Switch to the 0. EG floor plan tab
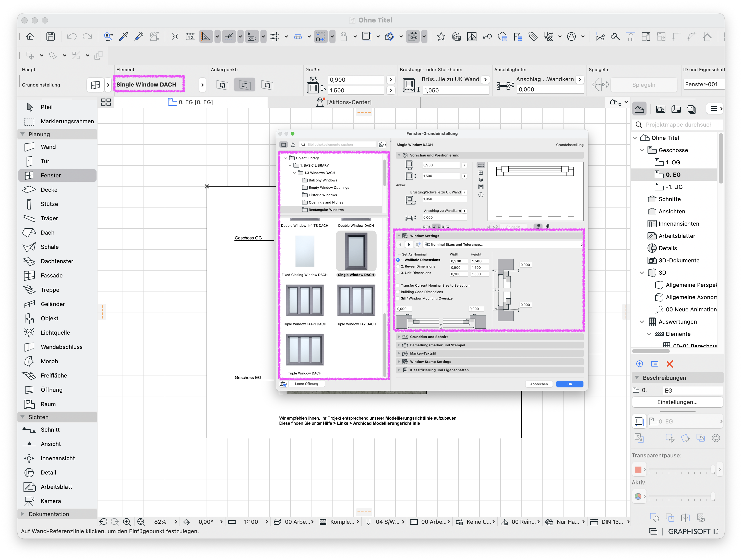The height and width of the screenshot is (560, 742). tap(190, 102)
